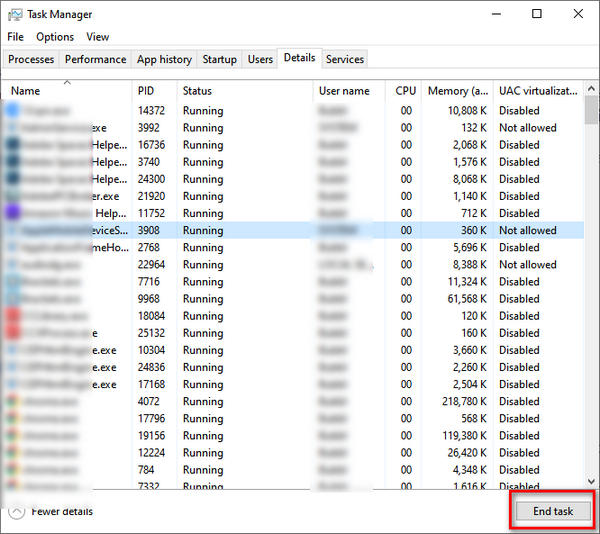Viewport: 600px width, 534px height.
Task: Click the dark blue icon in PID 16736 row
Action: 13,145
